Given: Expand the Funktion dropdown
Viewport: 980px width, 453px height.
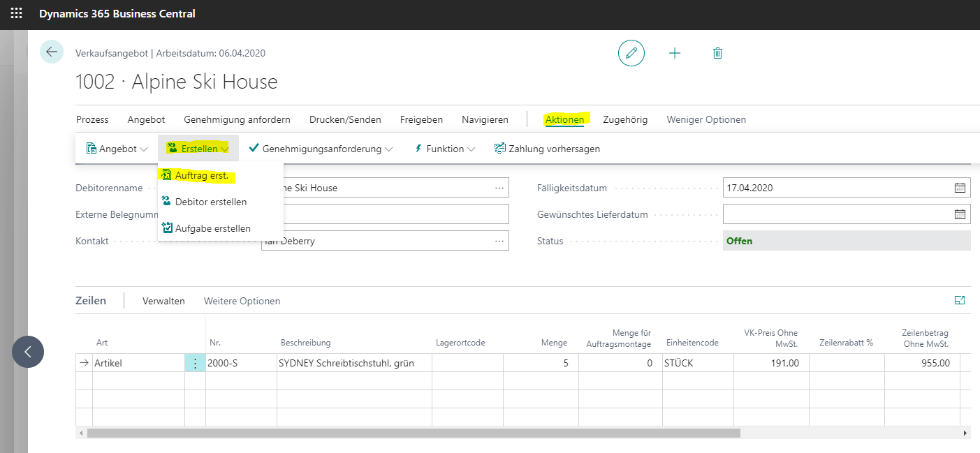Looking at the screenshot, I should 445,149.
